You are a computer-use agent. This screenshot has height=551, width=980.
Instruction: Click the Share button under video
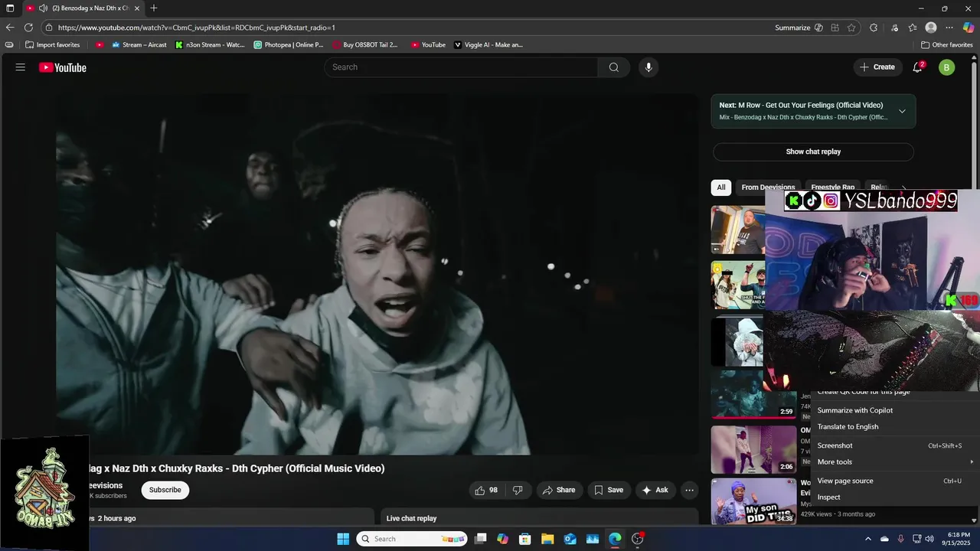[559, 490]
